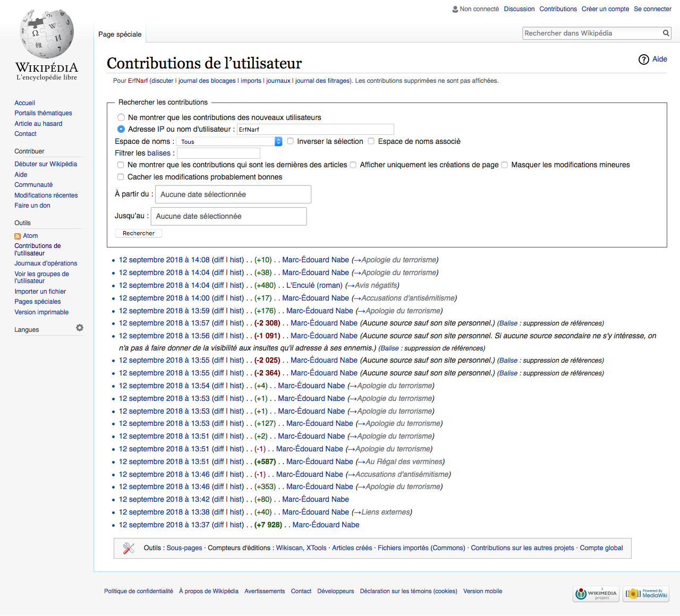This screenshot has height=616, width=680.
Task: Select the IP or username radio button
Action: click(x=121, y=129)
